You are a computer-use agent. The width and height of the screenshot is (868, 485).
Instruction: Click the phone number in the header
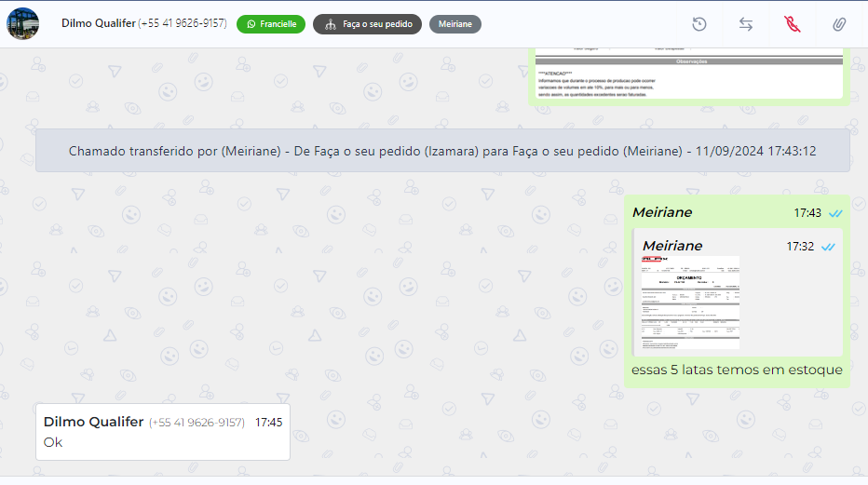pyautogui.click(x=183, y=23)
